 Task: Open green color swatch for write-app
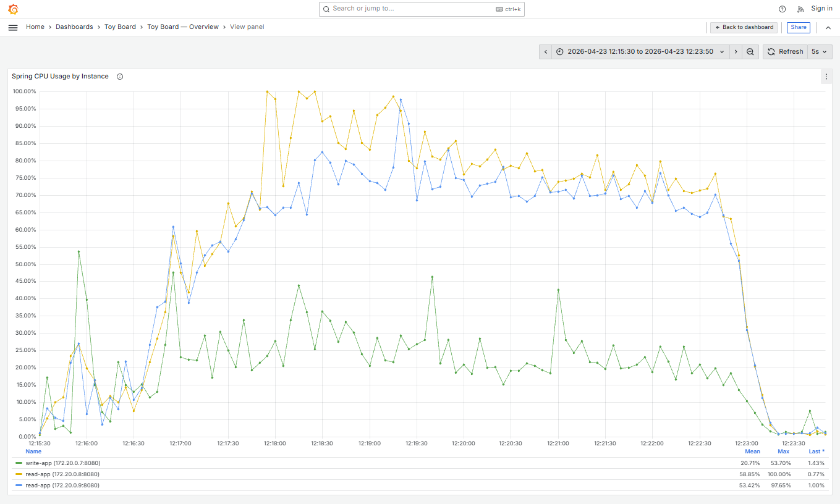tap(19, 463)
